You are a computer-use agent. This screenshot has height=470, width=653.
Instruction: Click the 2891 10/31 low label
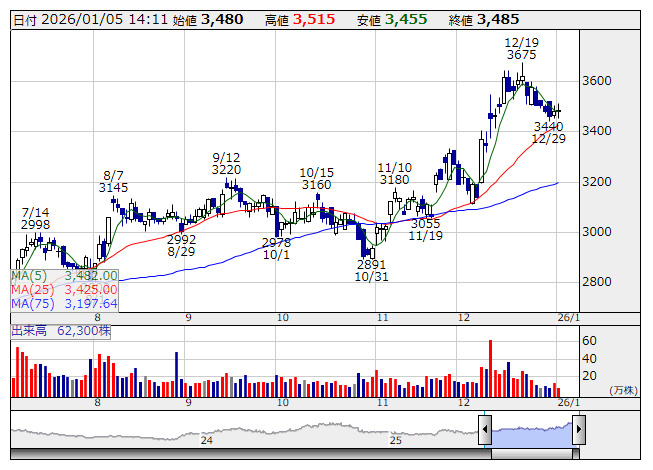371,271
